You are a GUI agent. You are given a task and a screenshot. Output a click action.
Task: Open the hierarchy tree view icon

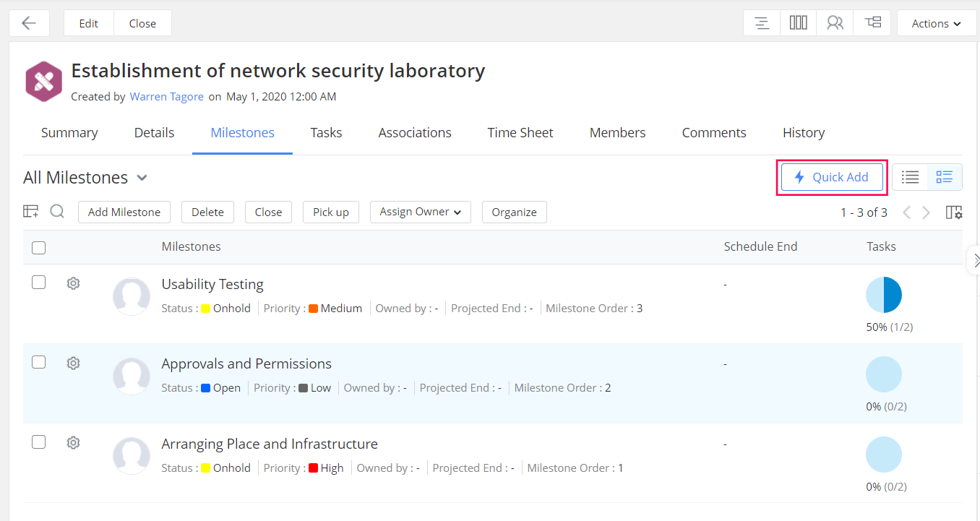[x=872, y=23]
